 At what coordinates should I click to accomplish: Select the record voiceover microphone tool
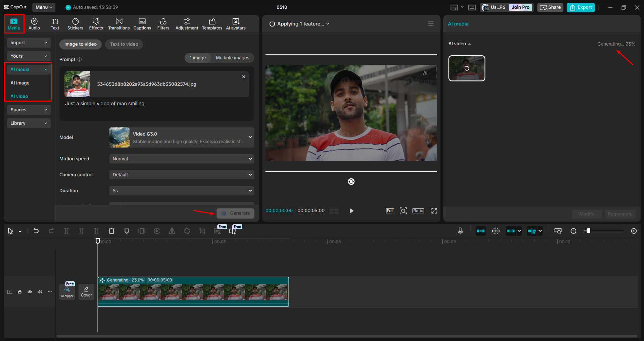click(460, 231)
